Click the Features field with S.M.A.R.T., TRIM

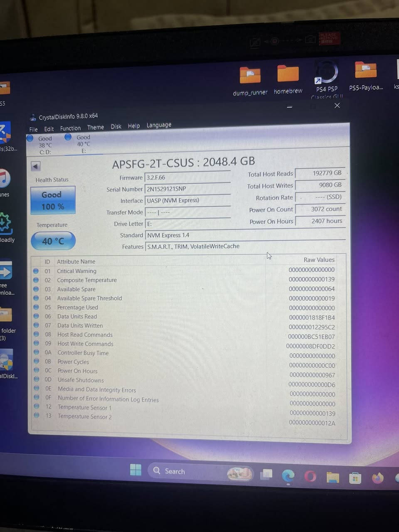tap(245, 246)
